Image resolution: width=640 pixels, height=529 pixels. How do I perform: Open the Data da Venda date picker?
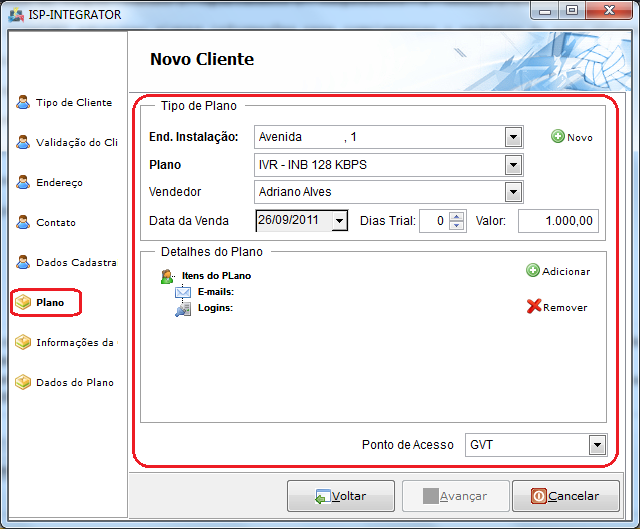(x=339, y=221)
